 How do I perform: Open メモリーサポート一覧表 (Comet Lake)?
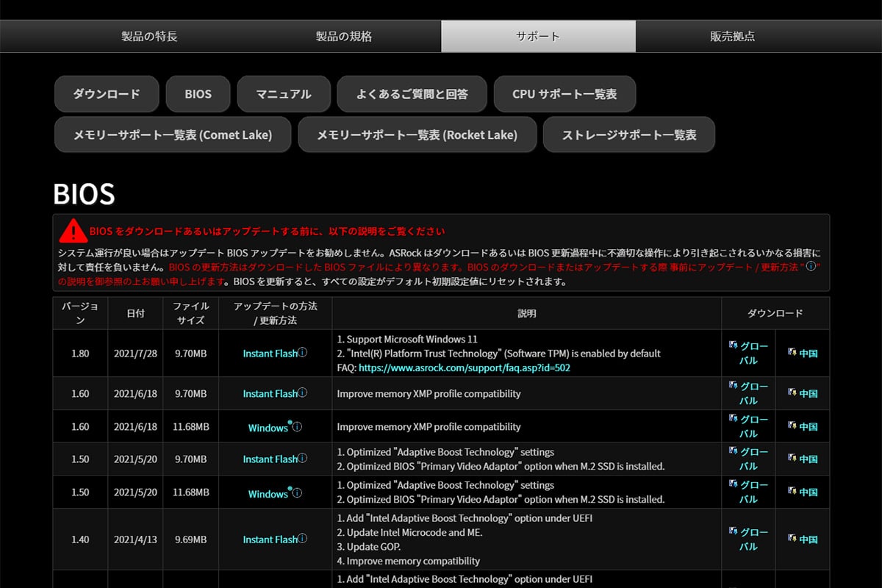[173, 135]
